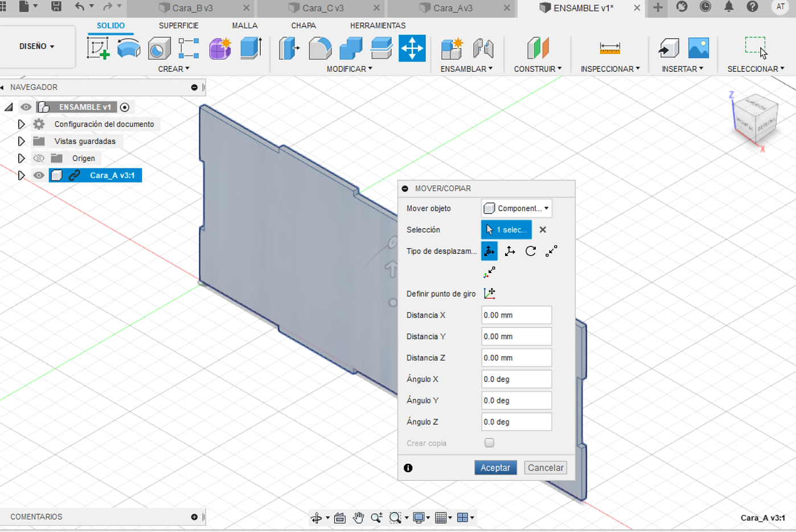Click the Pan hand icon

[358, 517]
